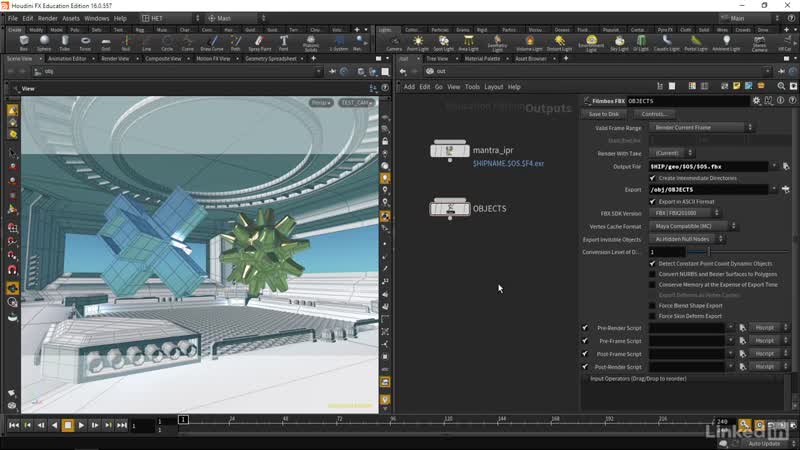Toggle Create Intermediate Directories checkbox
Screen dimensions: 800x450
click(x=652, y=178)
